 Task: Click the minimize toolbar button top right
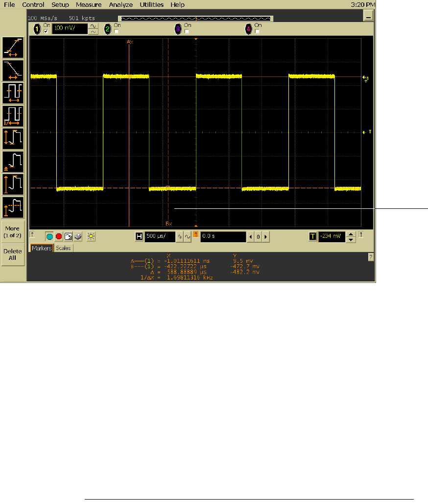(368, 16)
